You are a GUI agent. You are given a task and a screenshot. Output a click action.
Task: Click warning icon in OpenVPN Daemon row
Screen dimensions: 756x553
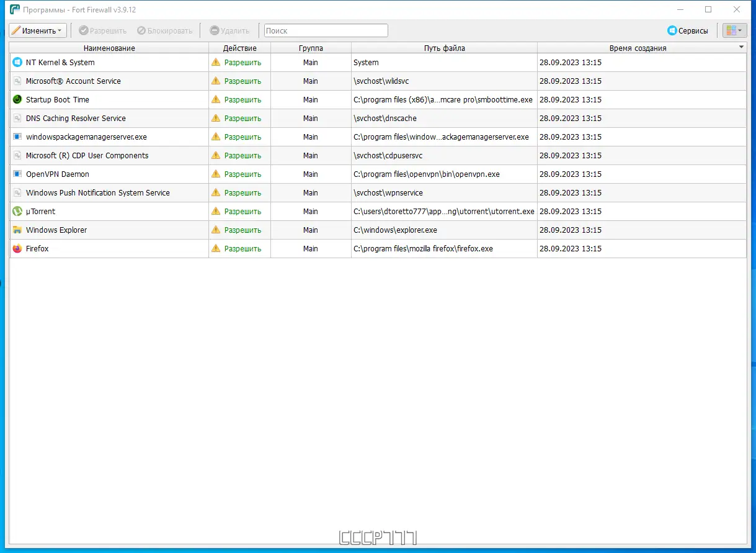(216, 174)
